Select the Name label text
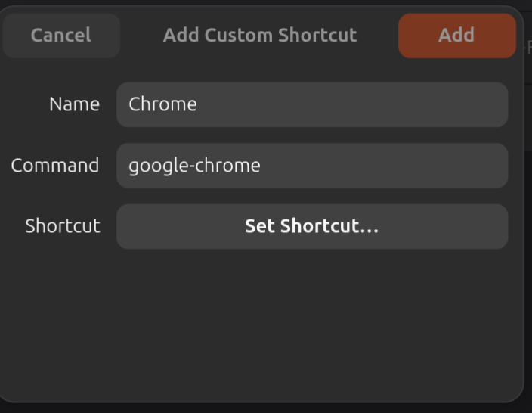 click(x=75, y=104)
